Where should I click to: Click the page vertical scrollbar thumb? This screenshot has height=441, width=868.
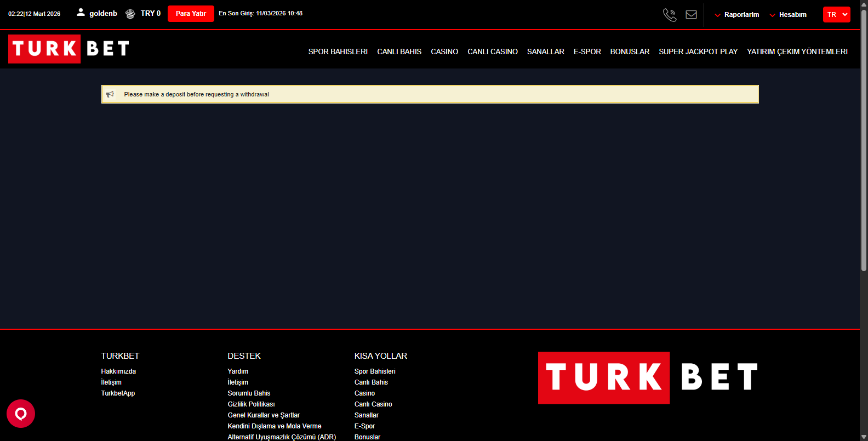(x=864, y=141)
